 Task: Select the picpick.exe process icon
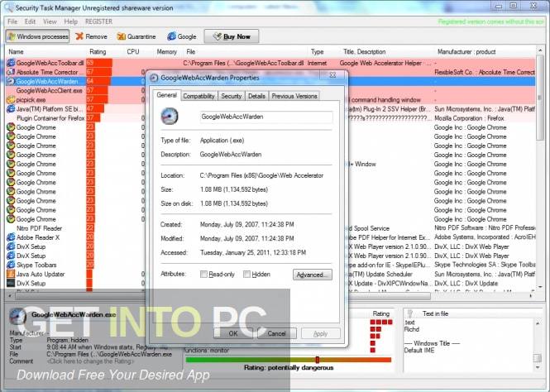click(11, 99)
